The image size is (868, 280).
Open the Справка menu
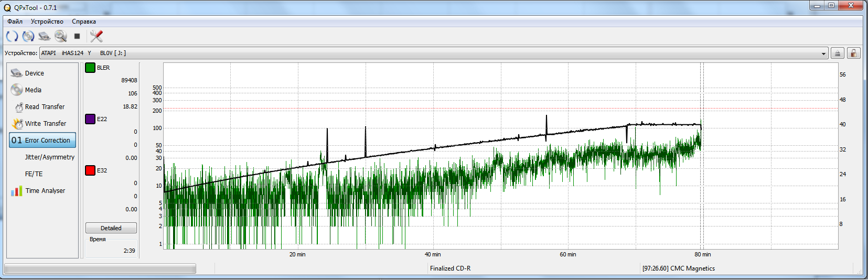[x=84, y=21]
